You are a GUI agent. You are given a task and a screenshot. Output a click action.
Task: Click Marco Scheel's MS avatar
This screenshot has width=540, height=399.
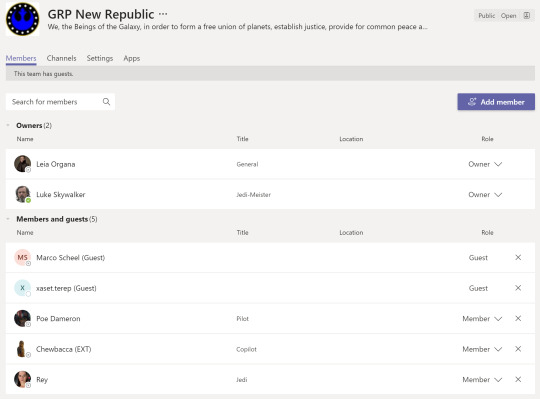22,258
